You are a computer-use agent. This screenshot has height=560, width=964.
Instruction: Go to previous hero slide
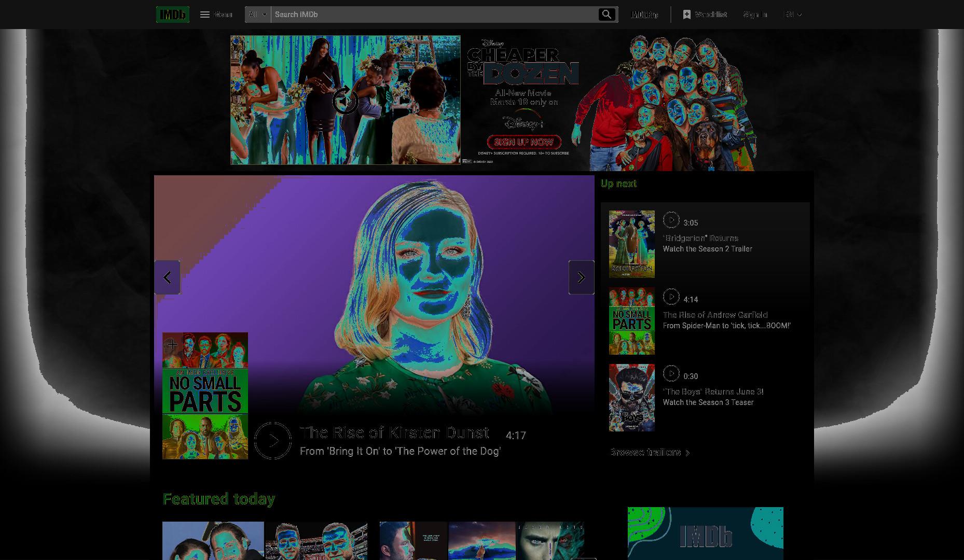(x=167, y=277)
